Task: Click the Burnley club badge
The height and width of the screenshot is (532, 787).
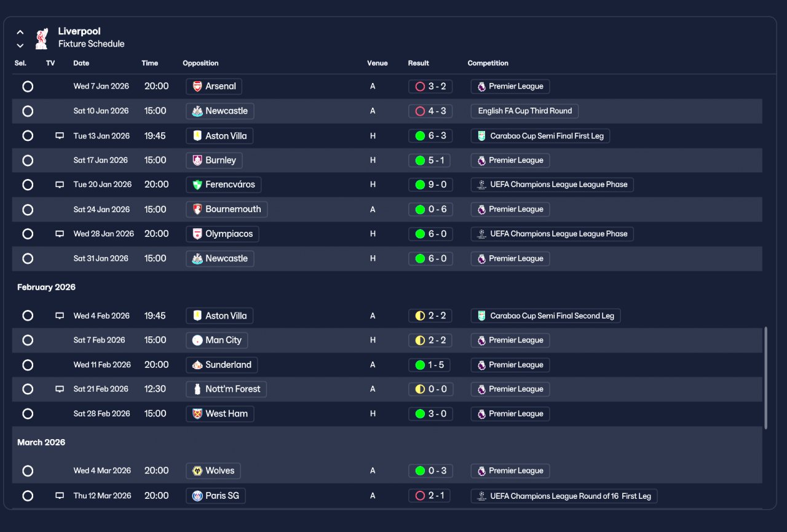Action: click(197, 161)
